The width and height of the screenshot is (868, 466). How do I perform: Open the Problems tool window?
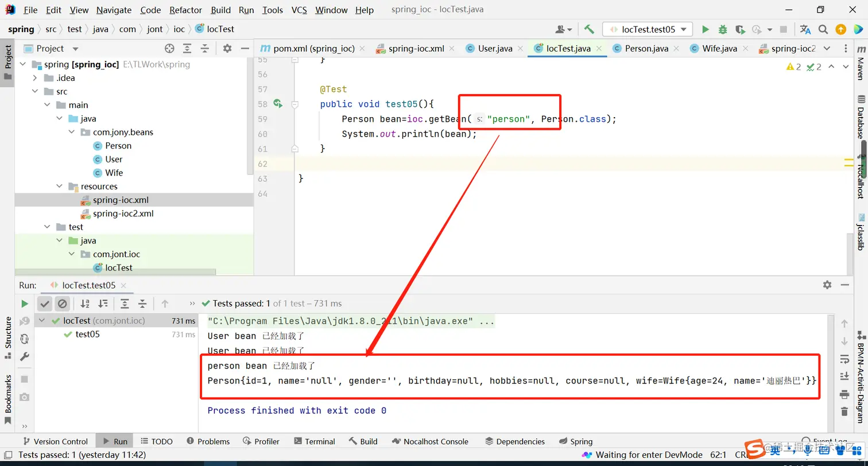coord(208,441)
